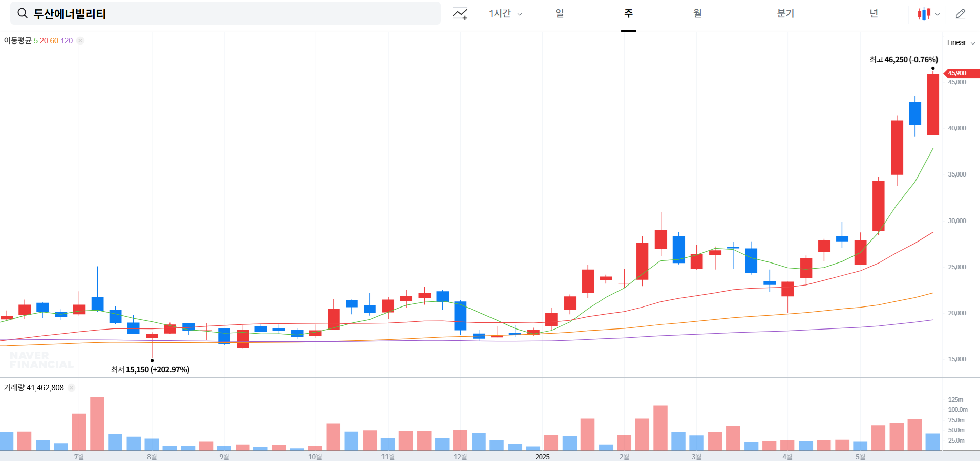The height and width of the screenshot is (461, 980).
Task: Click the 100.0m volume axis label
Action: [957, 410]
